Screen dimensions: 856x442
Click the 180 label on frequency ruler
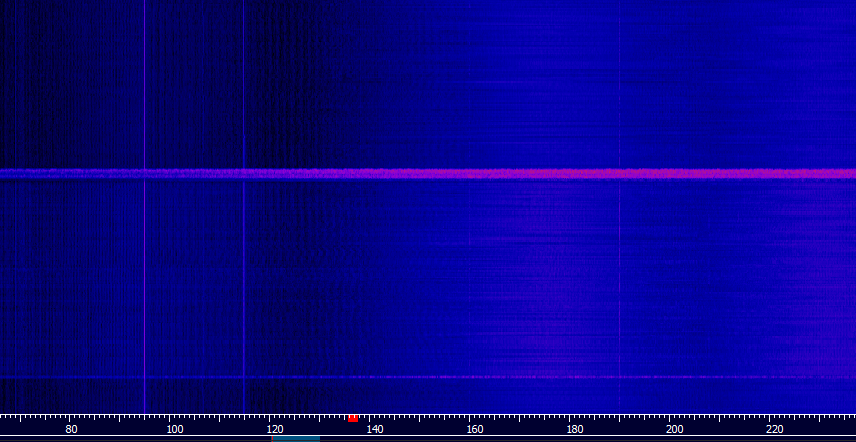click(x=575, y=429)
